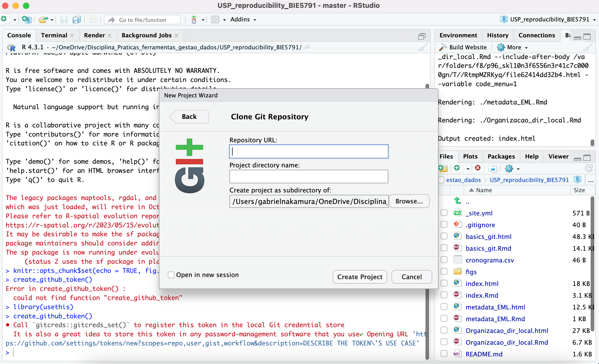Viewport: 599px width, 364px height.
Task: Expand the New Blank File dropdown in Files
Action: (468, 169)
